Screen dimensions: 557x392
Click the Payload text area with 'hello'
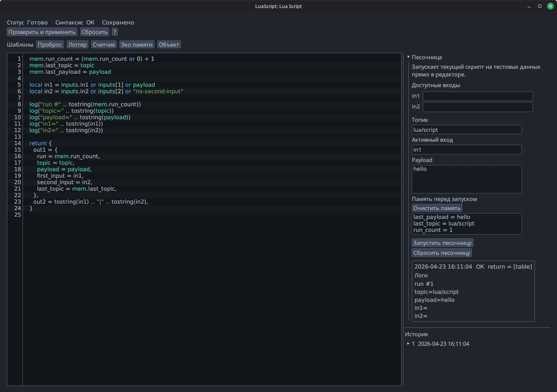coord(466,179)
